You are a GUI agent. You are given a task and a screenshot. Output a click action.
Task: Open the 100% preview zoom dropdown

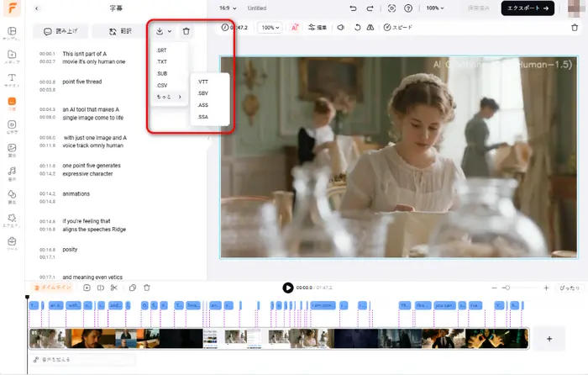click(x=270, y=27)
